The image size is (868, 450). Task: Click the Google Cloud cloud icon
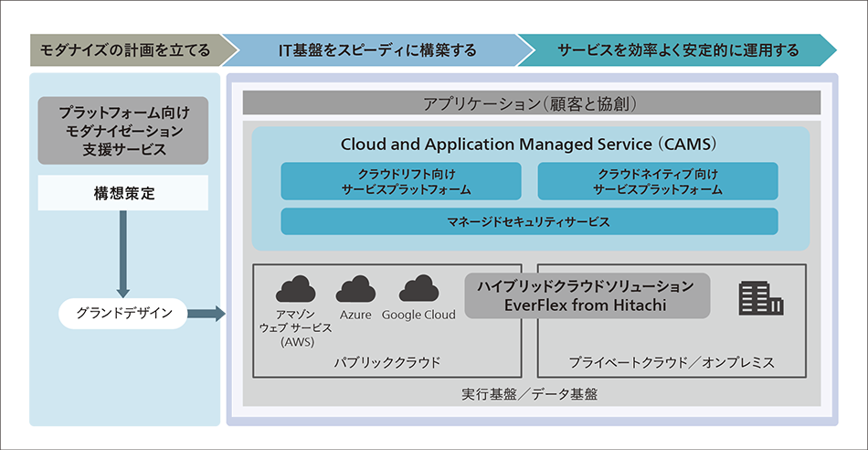click(418, 288)
